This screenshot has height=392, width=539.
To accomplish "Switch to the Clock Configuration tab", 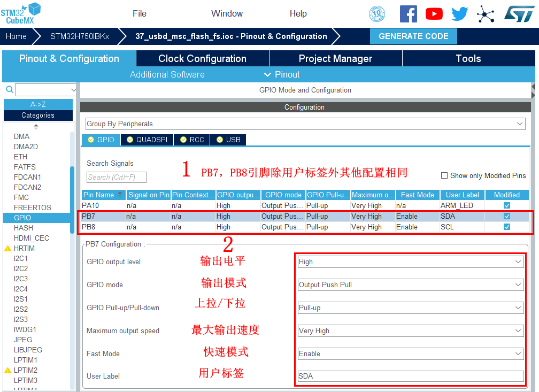I will click(202, 59).
